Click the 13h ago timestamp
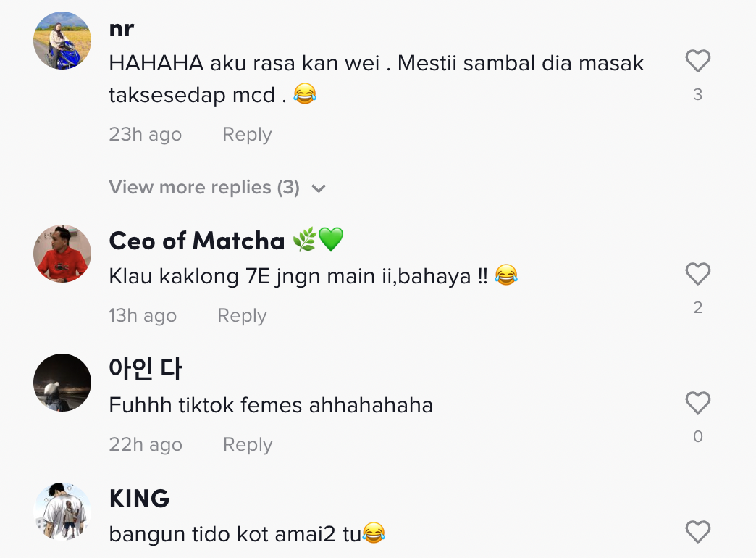Viewport: 756px width, 558px height. (x=143, y=316)
